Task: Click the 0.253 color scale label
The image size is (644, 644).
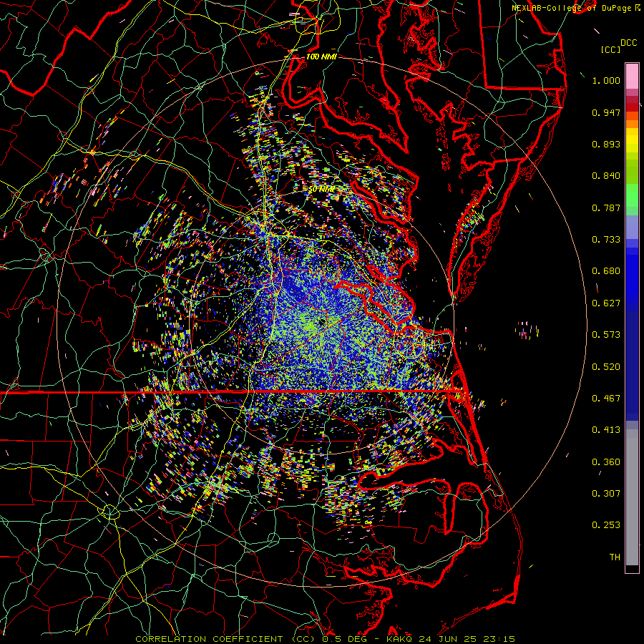Action: (x=606, y=525)
